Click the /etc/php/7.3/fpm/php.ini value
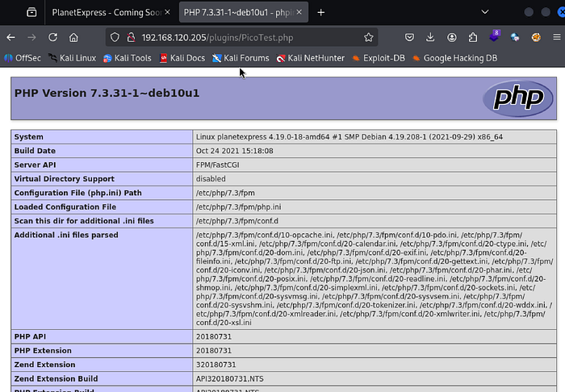This screenshot has height=392, width=565. [239, 207]
